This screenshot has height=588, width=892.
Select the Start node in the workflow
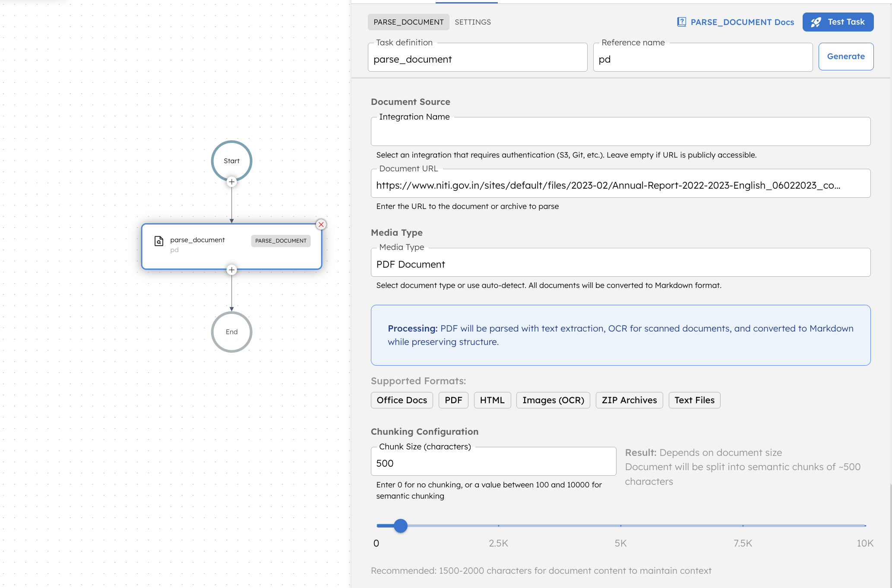coord(231,161)
